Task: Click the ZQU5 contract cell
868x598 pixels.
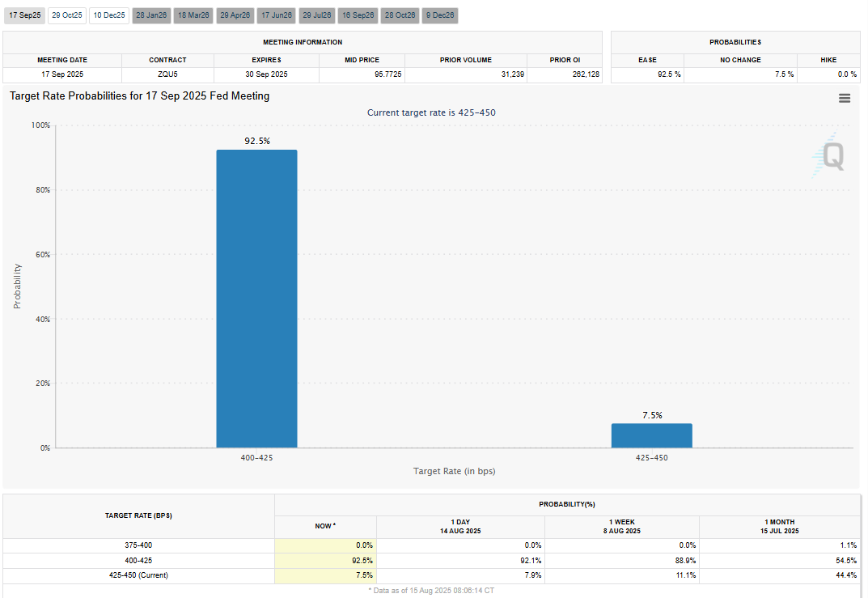Action: (x=167, y=74)
